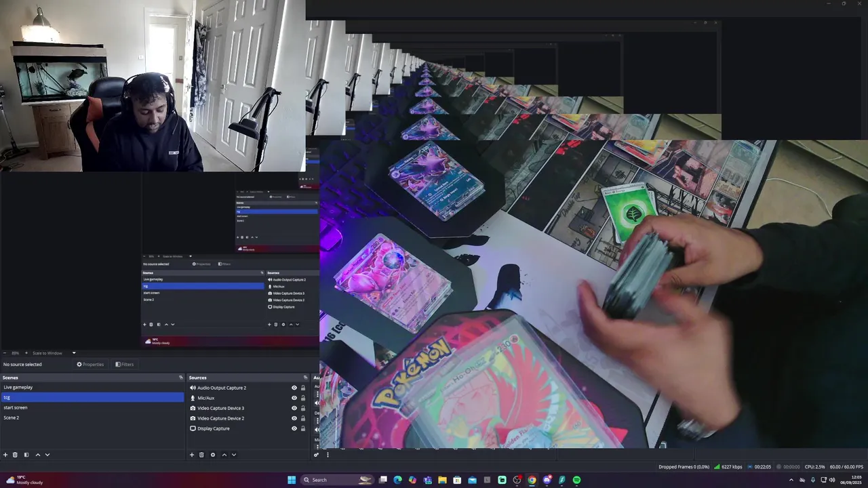Viewport: 868px width, 488px height.
Task: Open the audio mixer three-dot menu
Action: tap(328, 455)
